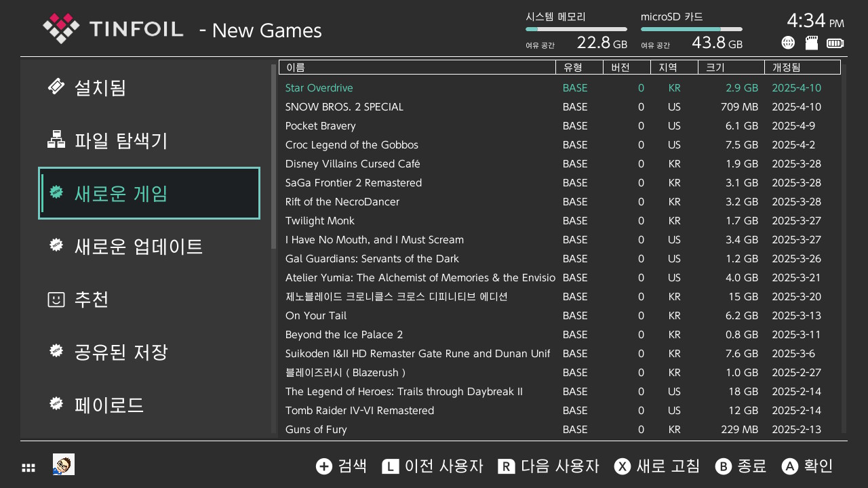Open the 페이로드 menu section
This screenshot has height=488, width=868.
click(x=149, y=405)
